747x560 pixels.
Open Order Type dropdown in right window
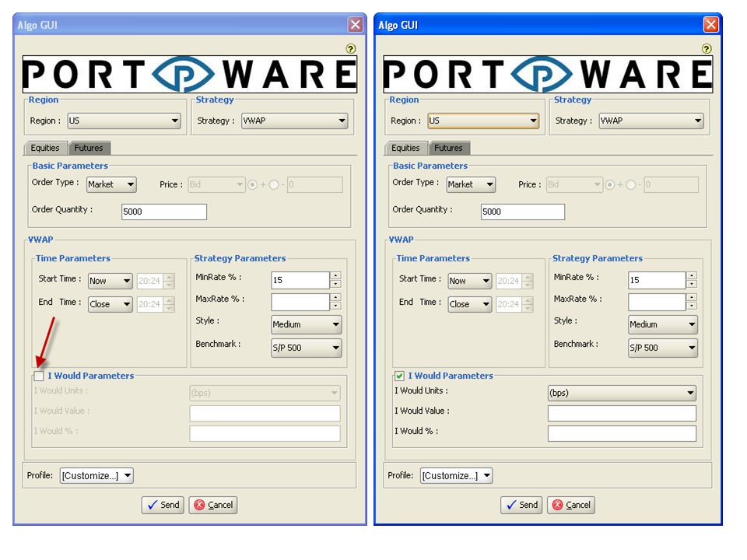tap(471, 185)
